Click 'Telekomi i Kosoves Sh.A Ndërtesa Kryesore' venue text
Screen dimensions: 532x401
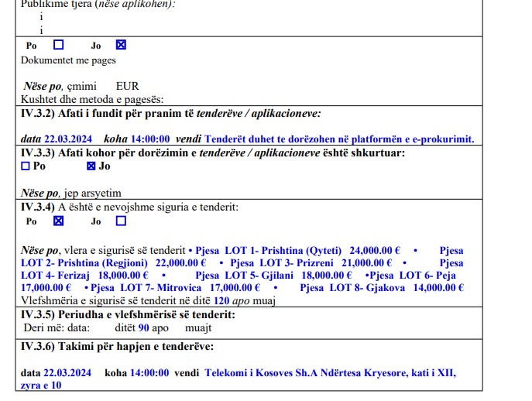click(306, 373)
